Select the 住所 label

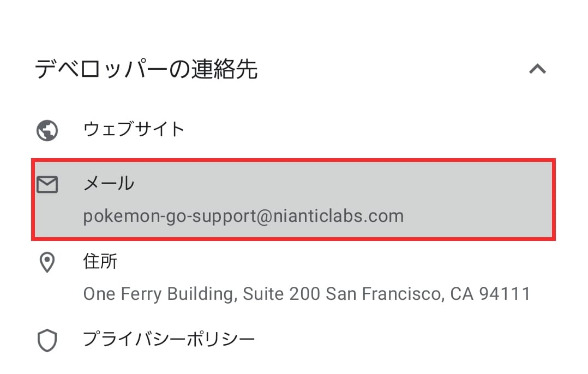click(100, 262)
